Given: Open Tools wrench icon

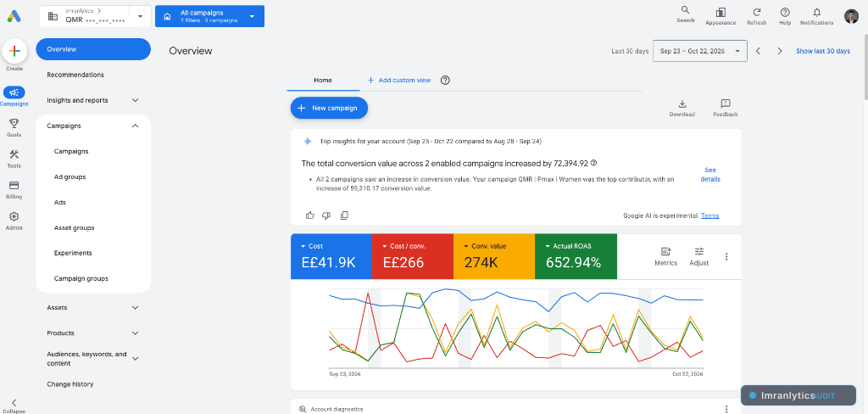Looking at the screenshot, I should [x=14, y=154].
